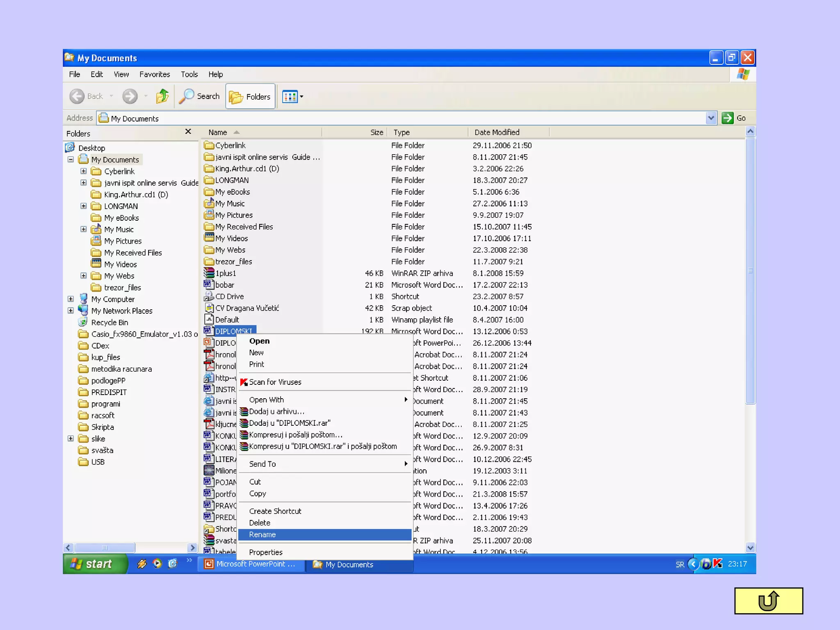The width and height of the screenshot is (840, 630).
Task: Collapse the My Documents tree node
Action: [71, 160]
